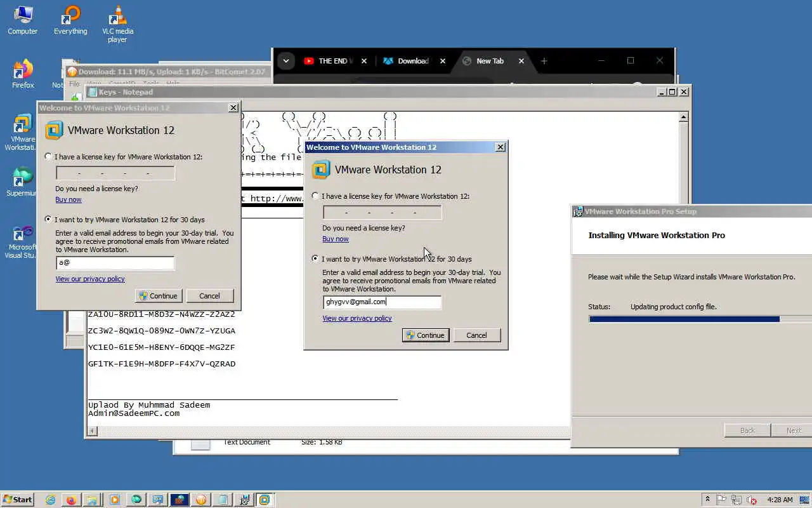The image size is (812, 508).
Task: Select the Supermium desktop shortcut
Action: 23,182
